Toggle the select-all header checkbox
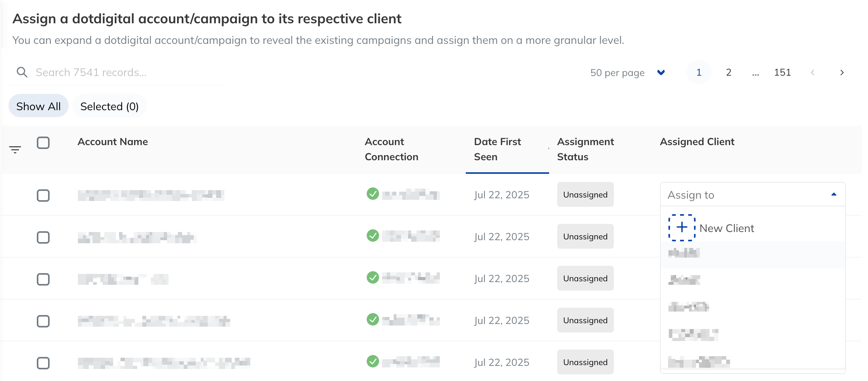Screen dimensions: 868x381 coord(43,143)
